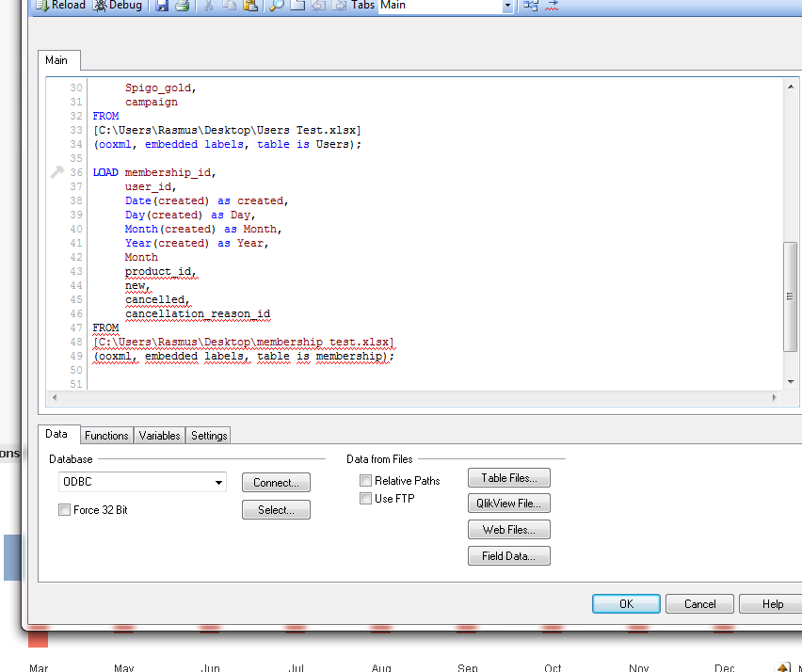Click the horizontal scrollbar right arrow
This screenshot has width=802, height=672.
coord(775,398)
